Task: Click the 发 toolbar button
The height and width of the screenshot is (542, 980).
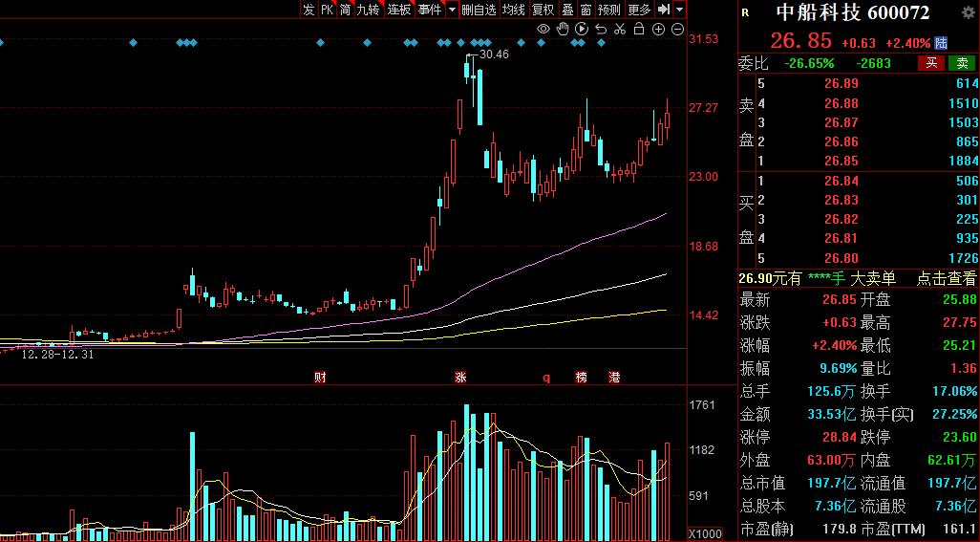Action: (x=309, y=10)
